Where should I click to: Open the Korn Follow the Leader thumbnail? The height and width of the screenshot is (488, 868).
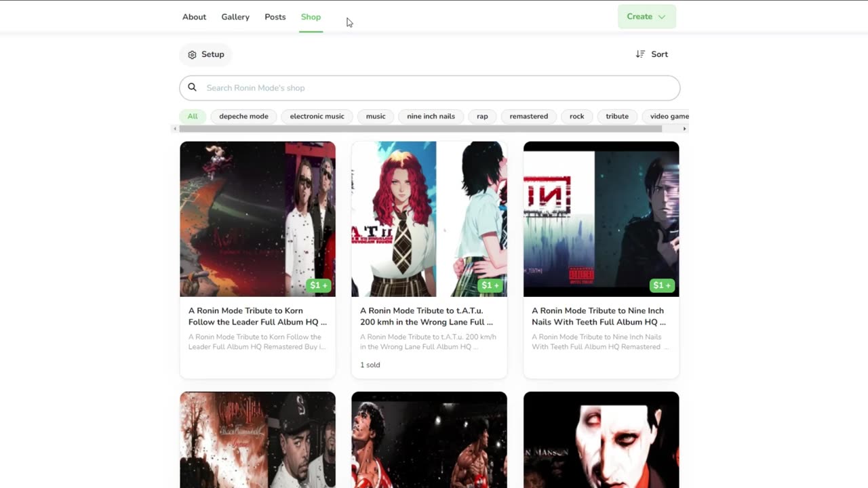(258, 219)
